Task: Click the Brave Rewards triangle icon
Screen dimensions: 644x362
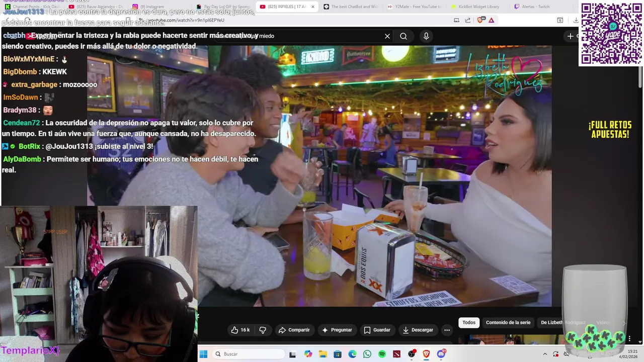Action: [x=491, y=20]
